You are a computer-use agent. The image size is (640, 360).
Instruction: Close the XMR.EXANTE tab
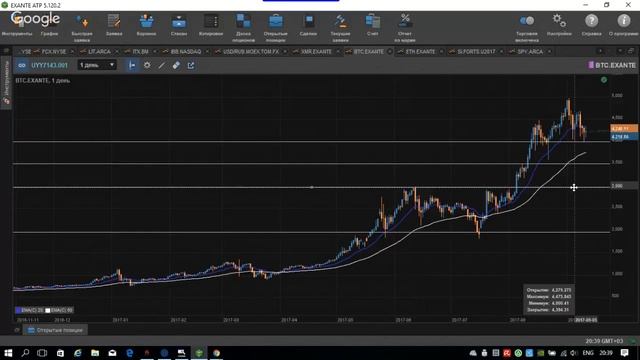point(338,51)
